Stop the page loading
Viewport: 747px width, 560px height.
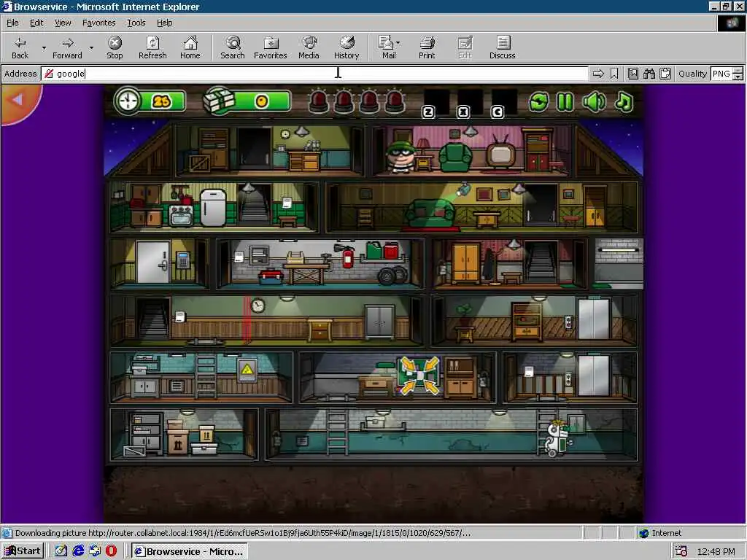[115, 47]
